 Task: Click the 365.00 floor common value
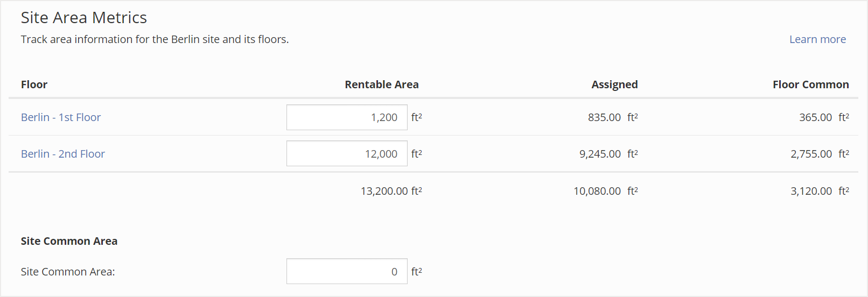click(x=815, y=117)
